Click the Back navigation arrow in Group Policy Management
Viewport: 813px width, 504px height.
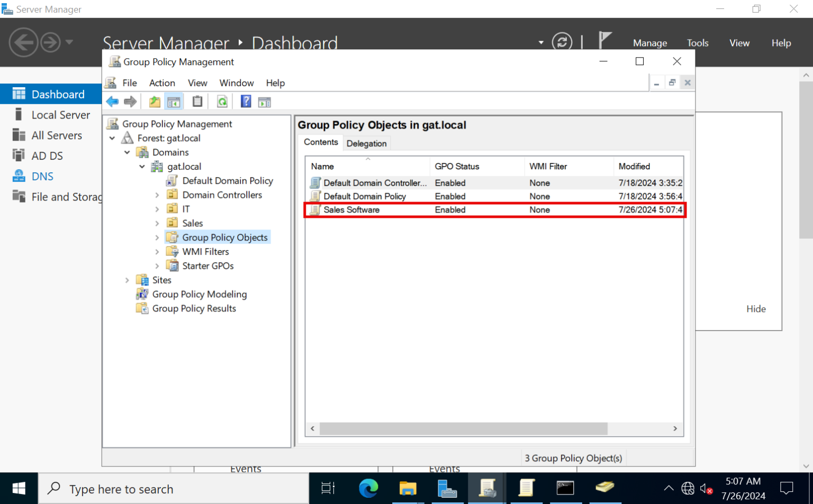pos(112,101)
